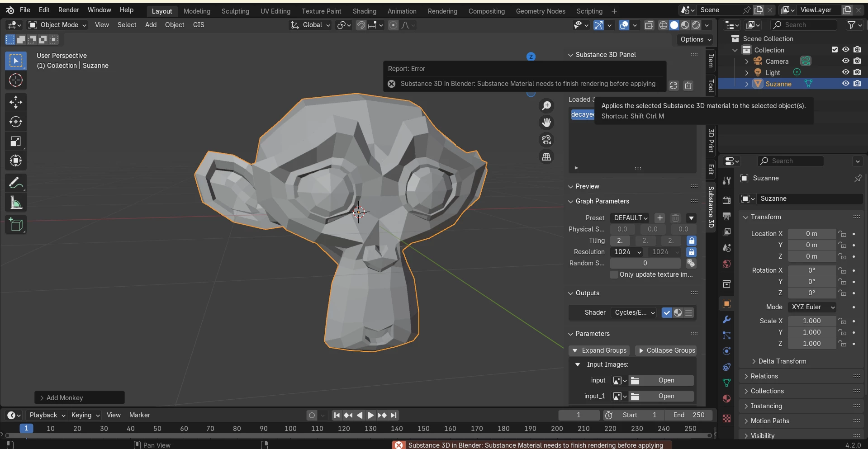Open the Render menu
The width and height of the screenshot is (868, 449).
click(x=69, y=10)
